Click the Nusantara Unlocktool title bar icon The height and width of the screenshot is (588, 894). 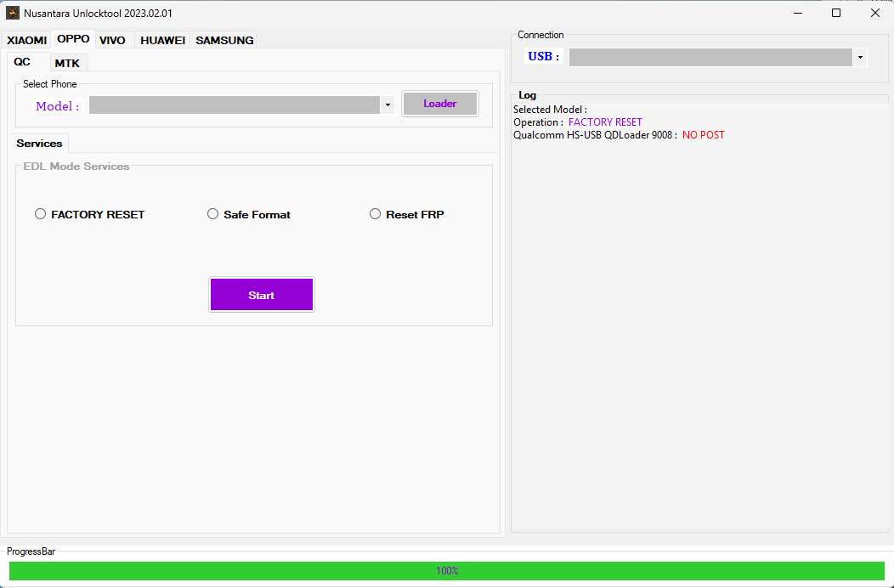click(12, 13)
